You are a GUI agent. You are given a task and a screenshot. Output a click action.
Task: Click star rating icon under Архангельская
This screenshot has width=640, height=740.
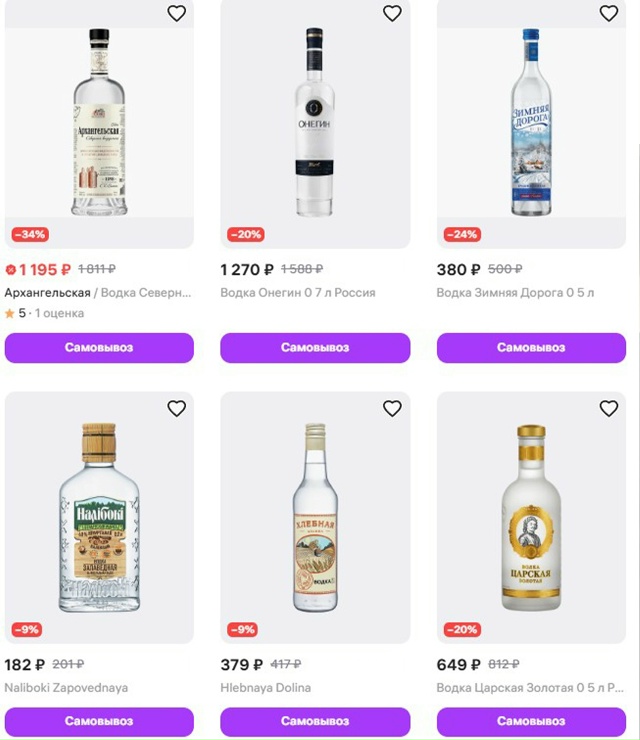[10, 313]
